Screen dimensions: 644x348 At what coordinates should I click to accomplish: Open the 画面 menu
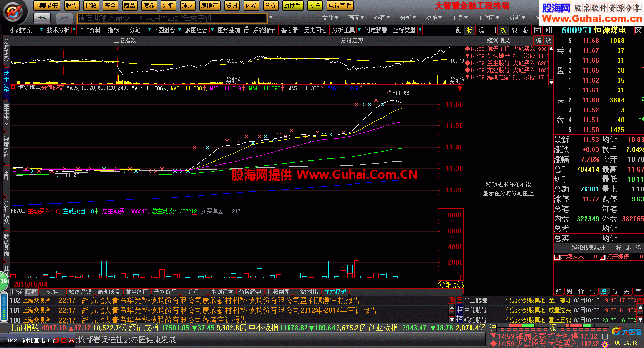[x=357, y=18]
